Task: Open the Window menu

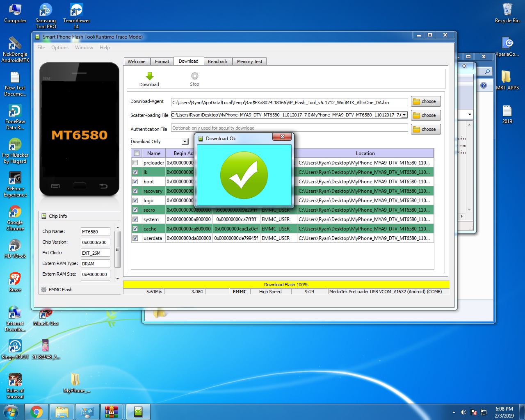Action: [x=84, y=48]
